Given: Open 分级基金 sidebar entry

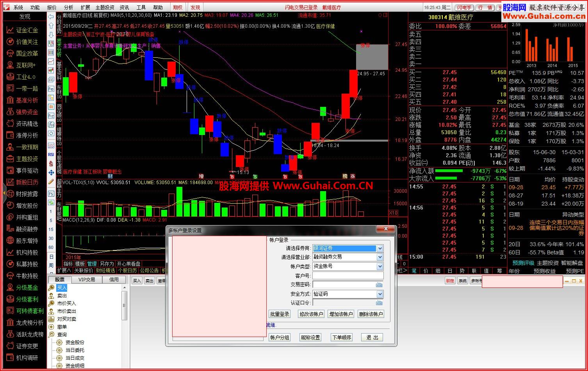Looking at the screenshot, I should [27, 288].
